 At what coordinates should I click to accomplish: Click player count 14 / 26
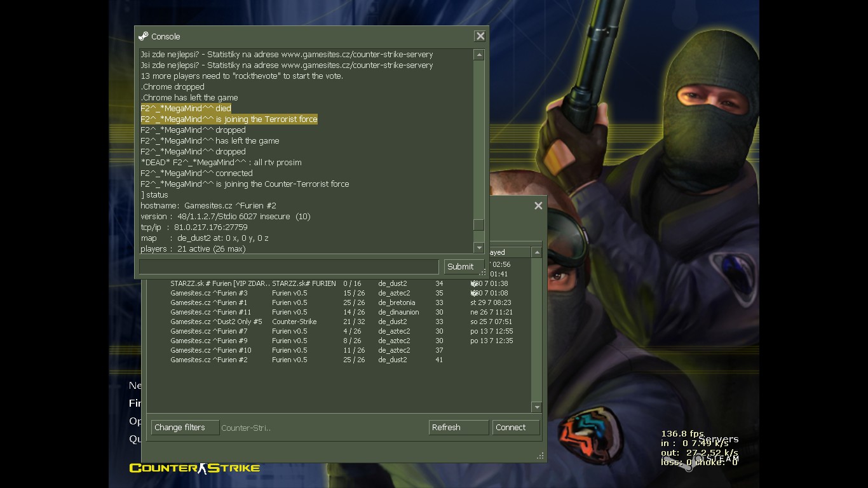coord(354,312)
